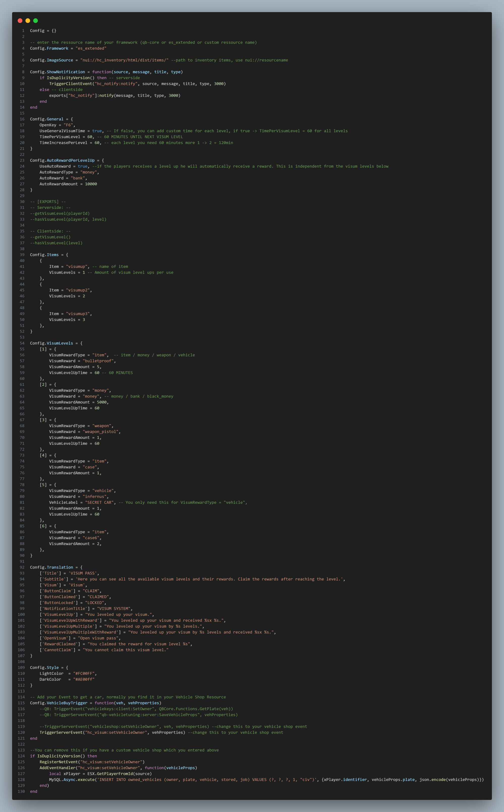Click the "--hasVisumLevel(playerId, level)" comment
Viewport: 504px width, 812px height.
tap(68, 219)
